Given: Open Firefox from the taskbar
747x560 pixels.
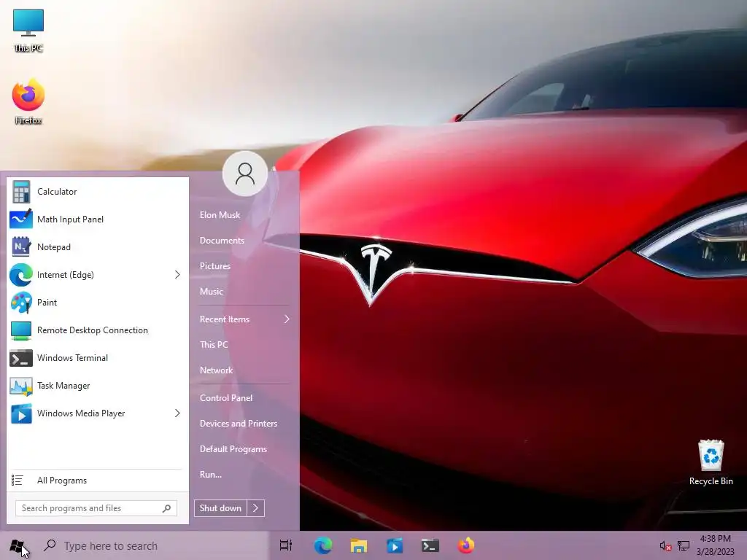Looking at the screenshot, I should pyautogui.click(x=466, y=545).
